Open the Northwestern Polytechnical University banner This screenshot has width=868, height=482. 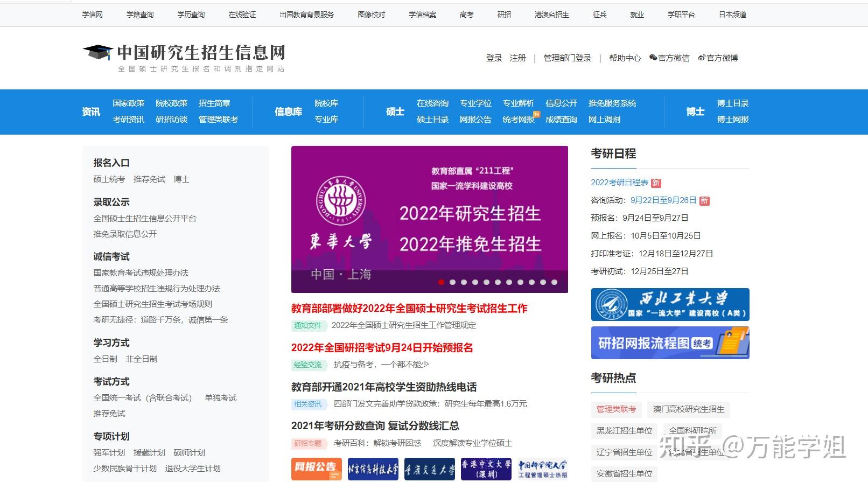coord(670,304)
